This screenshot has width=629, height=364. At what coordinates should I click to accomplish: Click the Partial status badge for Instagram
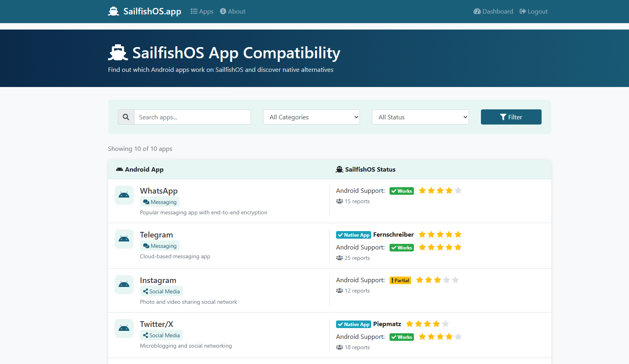[x=400, y=281]
